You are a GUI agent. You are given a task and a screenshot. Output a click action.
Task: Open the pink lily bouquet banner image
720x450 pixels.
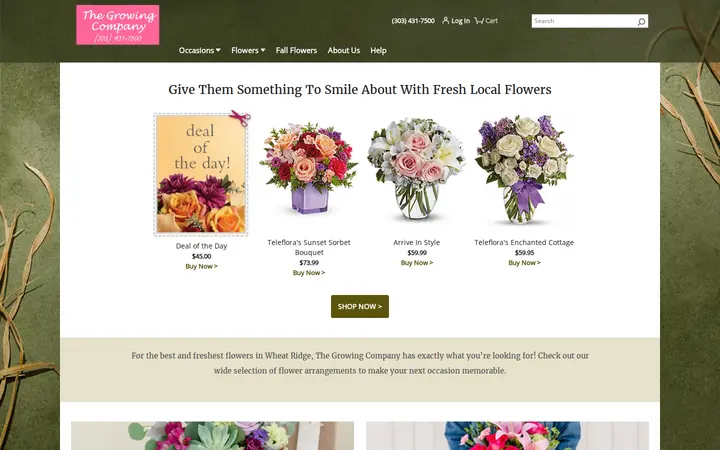(507, 436)
